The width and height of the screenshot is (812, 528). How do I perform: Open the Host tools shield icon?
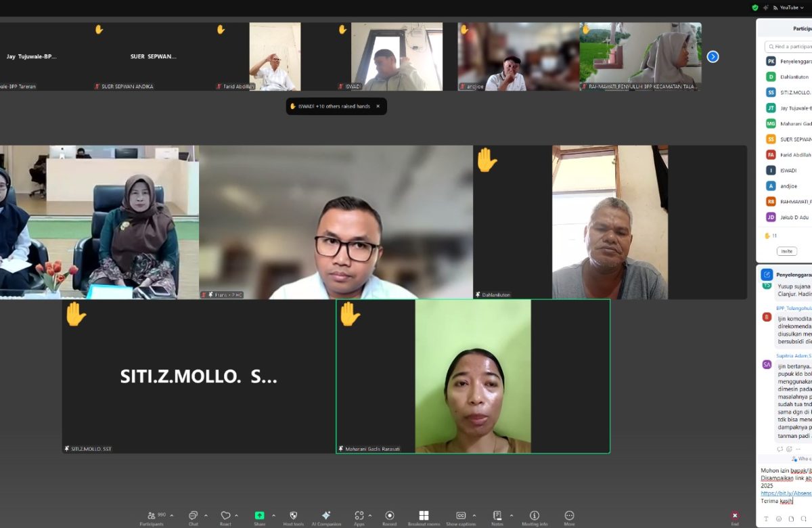(x=293, y=516)
